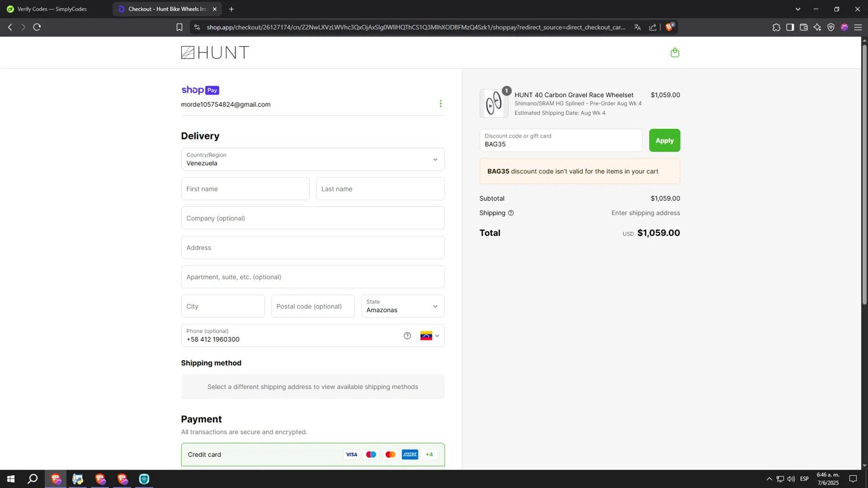Click the Postal code field

click(x=312, y=306)
